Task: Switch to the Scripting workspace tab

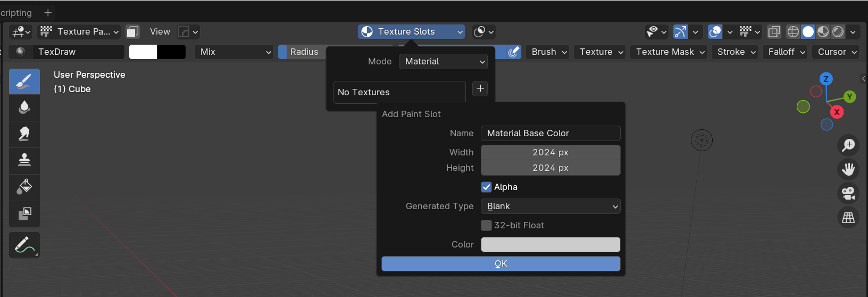Action: (x=16, y=13)
